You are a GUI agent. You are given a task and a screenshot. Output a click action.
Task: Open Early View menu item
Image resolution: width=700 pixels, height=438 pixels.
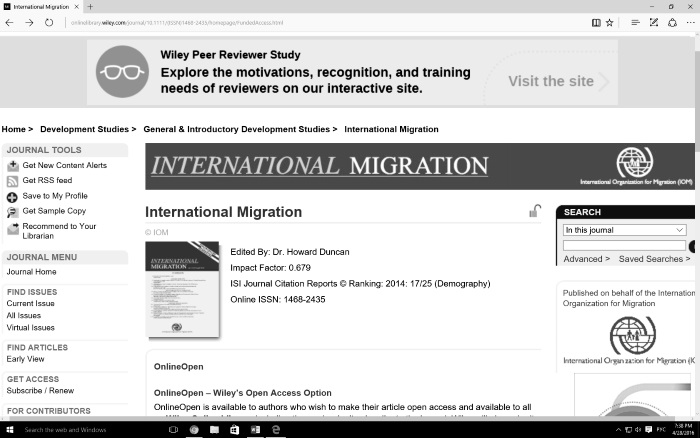pos(25,359)
